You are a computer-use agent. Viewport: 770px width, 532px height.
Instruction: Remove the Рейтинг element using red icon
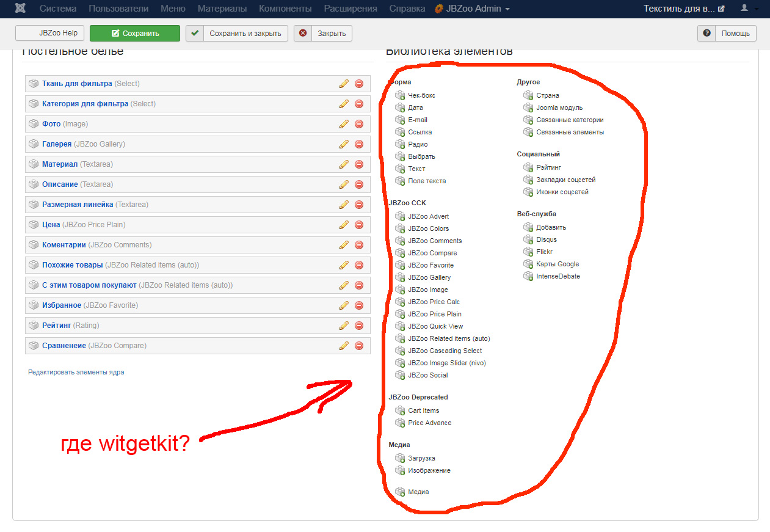359,326
